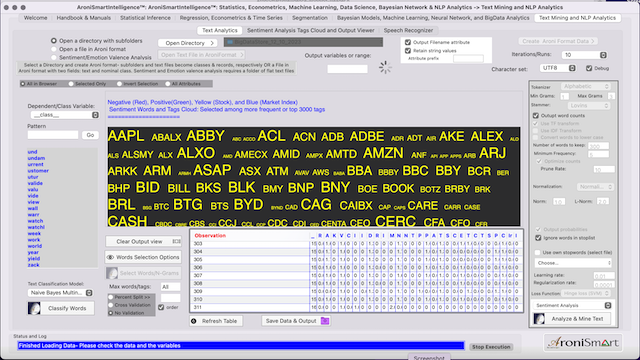Click the circular icon on Refresh Table

pyautogui.click(x=194, y=321)
